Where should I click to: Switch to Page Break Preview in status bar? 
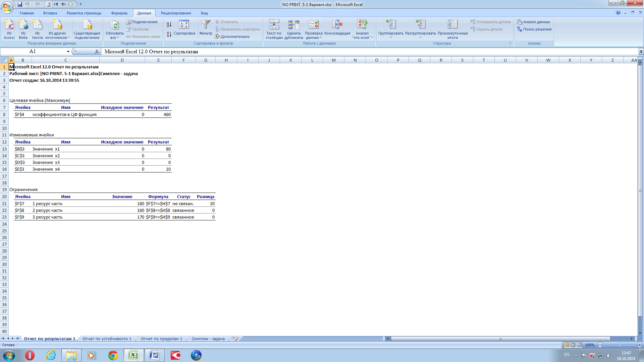click(579, 345)
